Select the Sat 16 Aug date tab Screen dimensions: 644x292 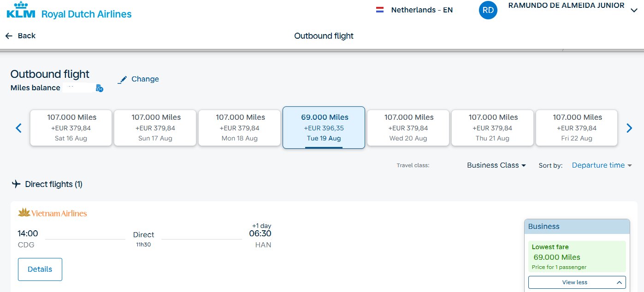pos(71,128)
